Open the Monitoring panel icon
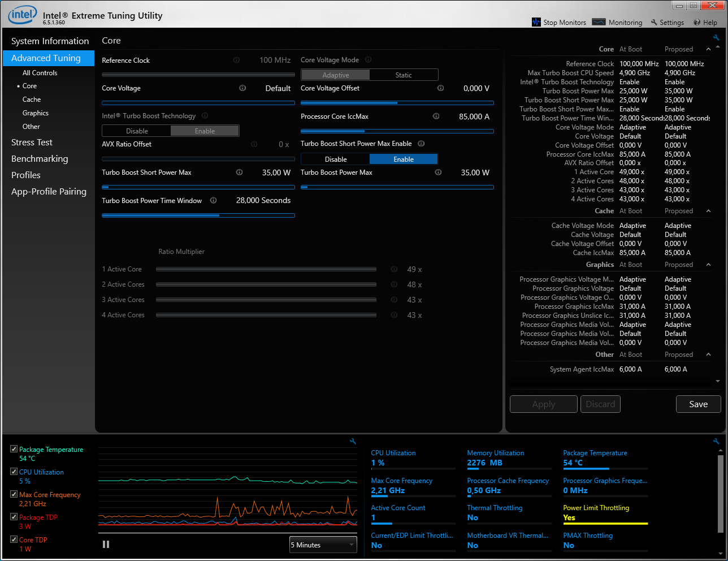This screenshot has height=561, width=728. [x=599, y=22]
